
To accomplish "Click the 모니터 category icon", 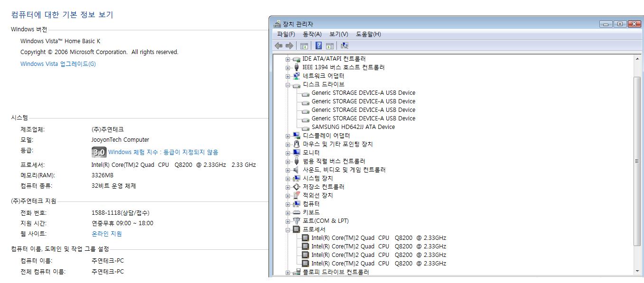I will click(297, 153).
